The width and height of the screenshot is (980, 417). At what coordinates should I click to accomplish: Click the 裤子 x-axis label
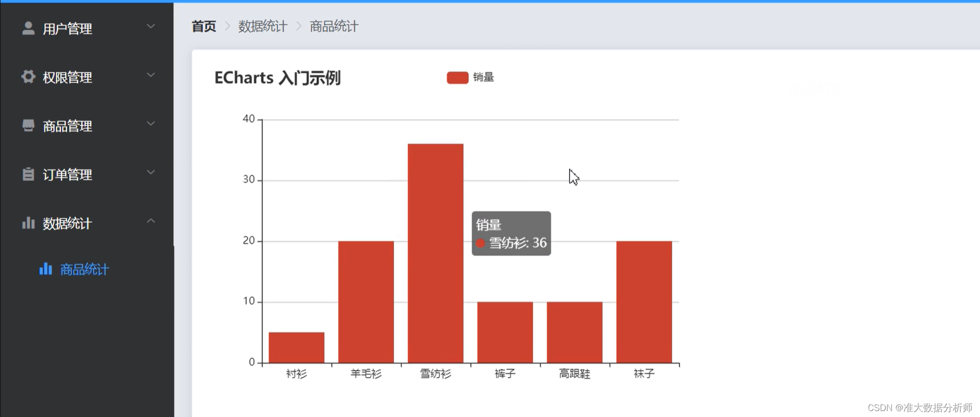(505, 374)
